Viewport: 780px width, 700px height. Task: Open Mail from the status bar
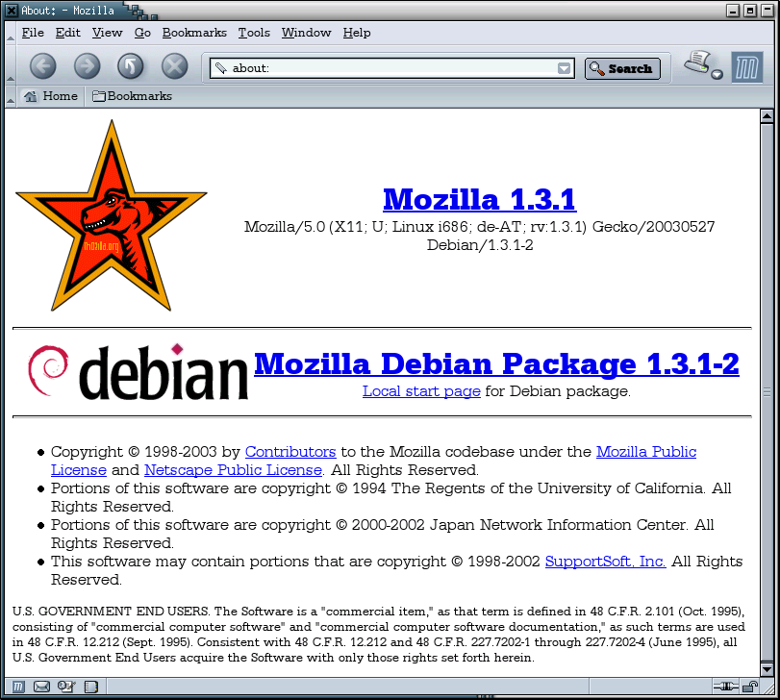(x=42, y=687)
